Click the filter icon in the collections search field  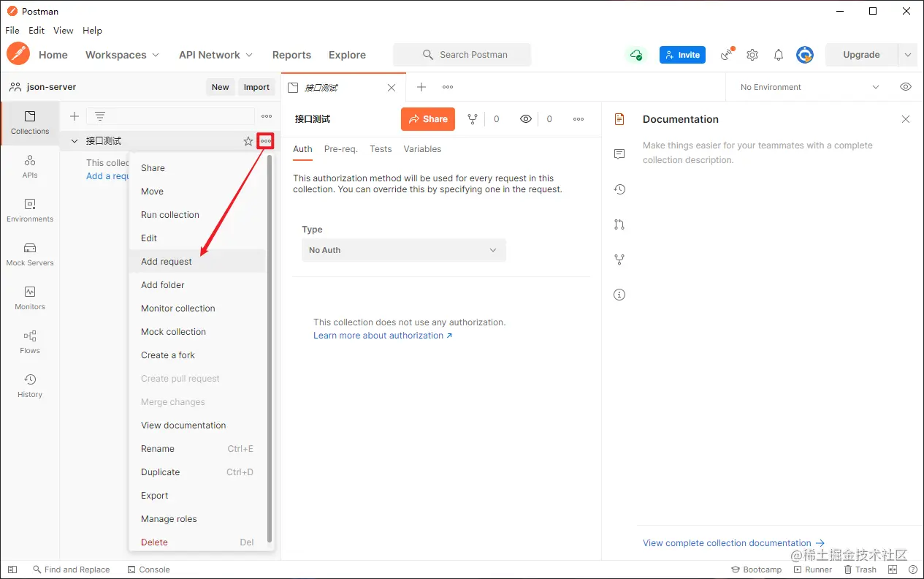point(100,116)
